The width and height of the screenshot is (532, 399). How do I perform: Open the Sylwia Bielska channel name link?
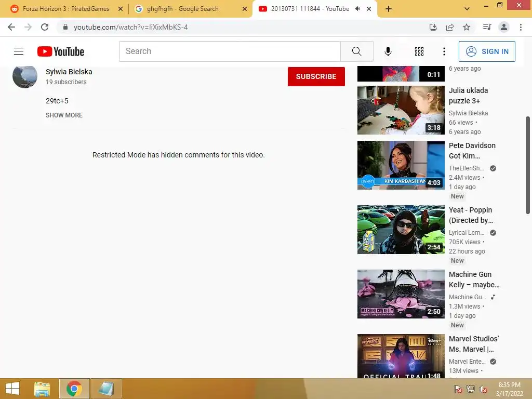click(69, 72)
